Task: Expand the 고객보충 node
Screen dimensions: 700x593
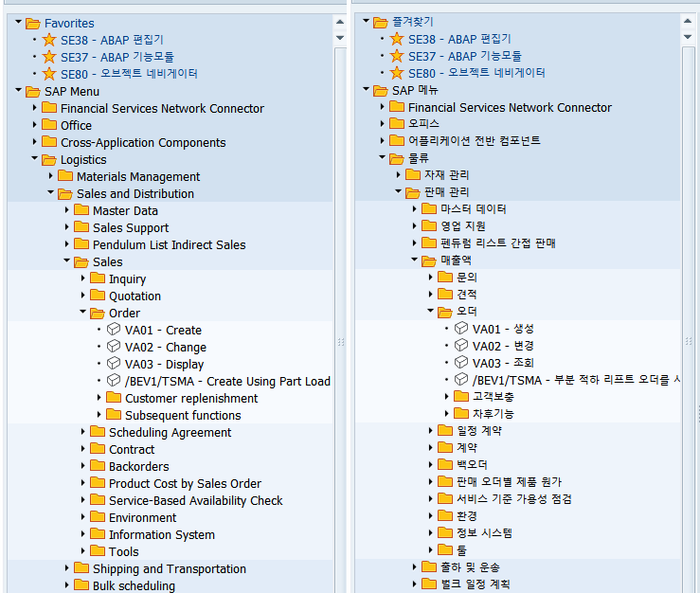Action: [446, 396]
